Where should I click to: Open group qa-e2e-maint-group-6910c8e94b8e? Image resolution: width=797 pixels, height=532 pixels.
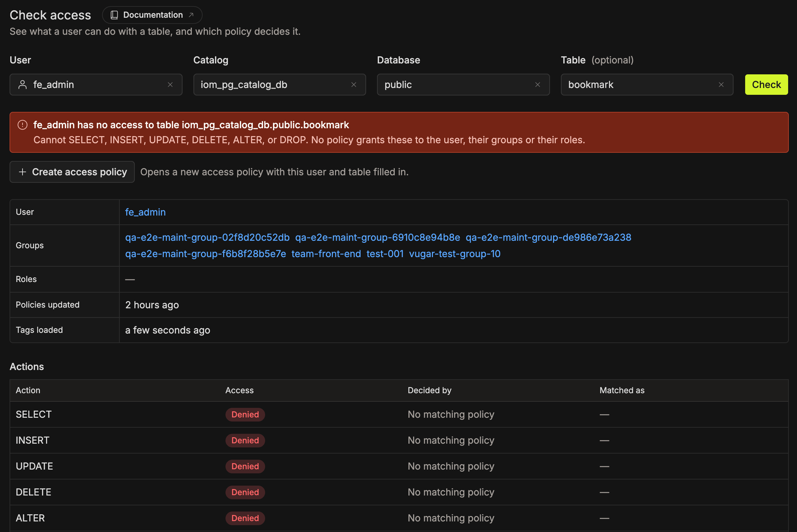378,237
